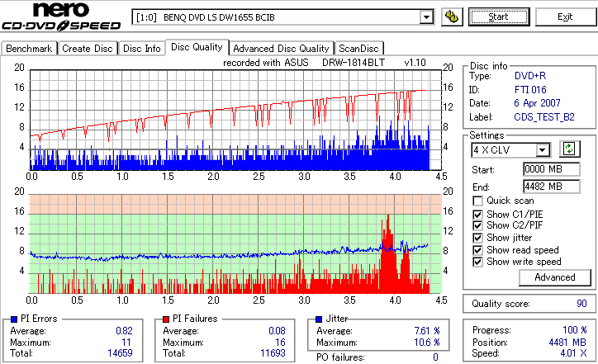Go to Advanced Disc Quality tab

point(281,49)
